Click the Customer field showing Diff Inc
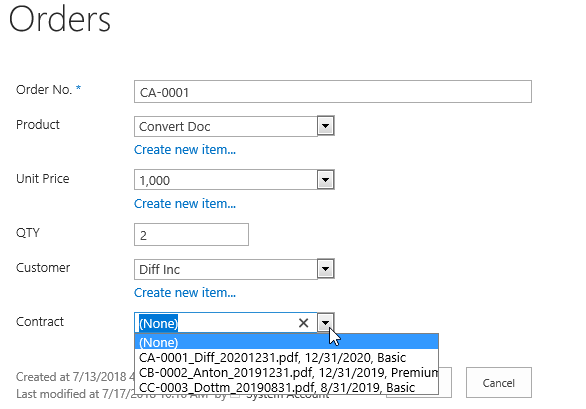 click(x=226, y=269)
